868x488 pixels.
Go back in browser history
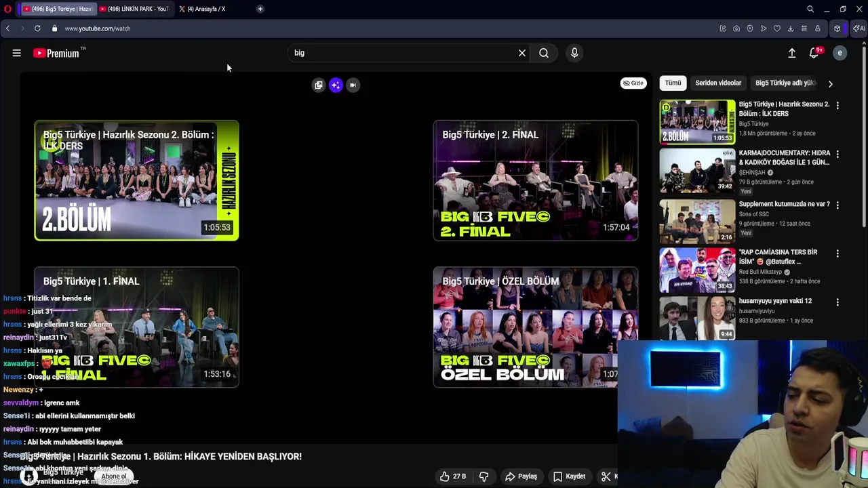[x=7, y=28]
